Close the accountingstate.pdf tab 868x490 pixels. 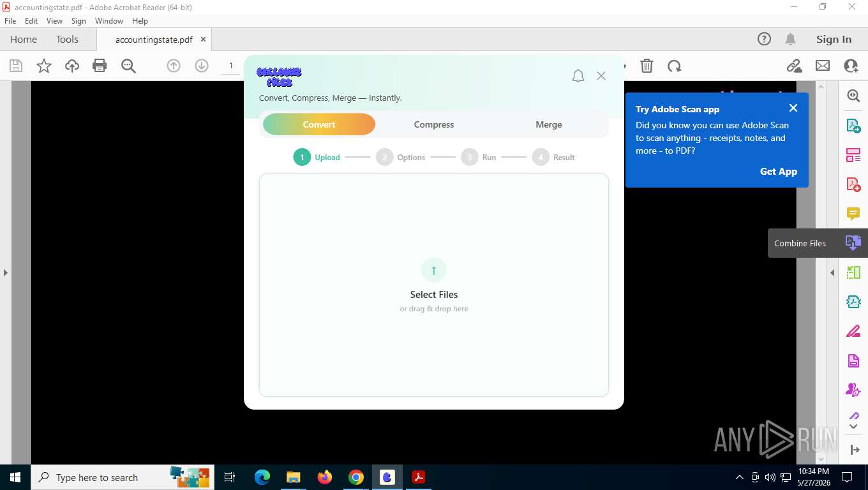[203, 39]
